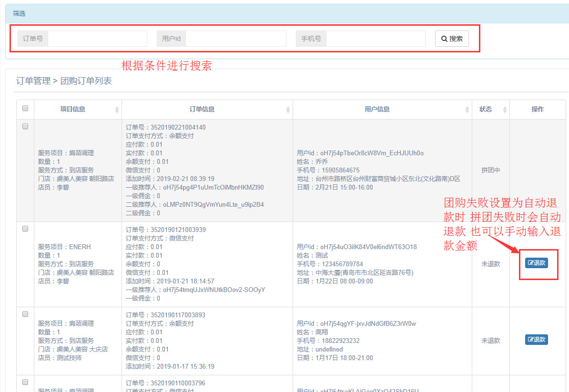Click 拼团中 status in first row
The width and height of the screenshot is (569, 392).
[x=490, y=170]
